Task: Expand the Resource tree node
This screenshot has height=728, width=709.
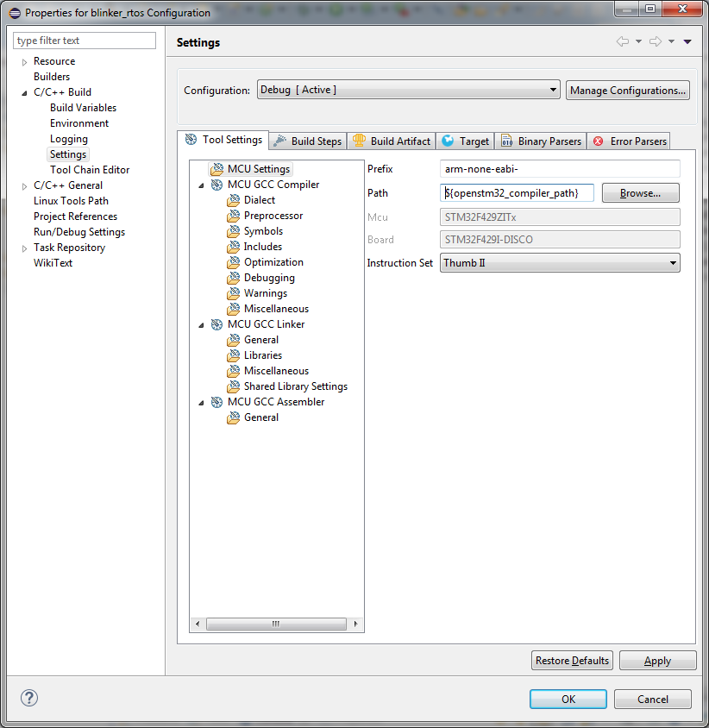Action: [x=24, y=61]
